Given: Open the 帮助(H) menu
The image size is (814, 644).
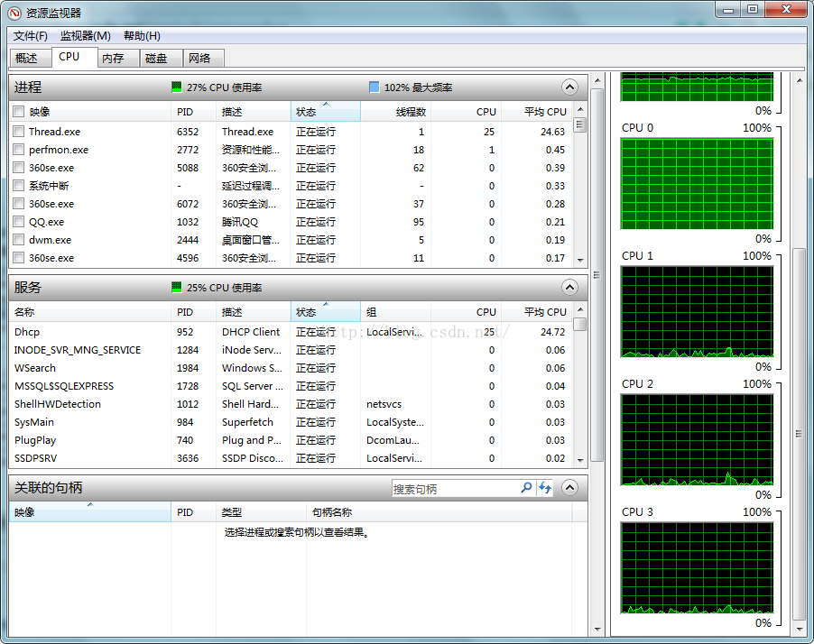Looking at the screenshot, I should 143,36.
